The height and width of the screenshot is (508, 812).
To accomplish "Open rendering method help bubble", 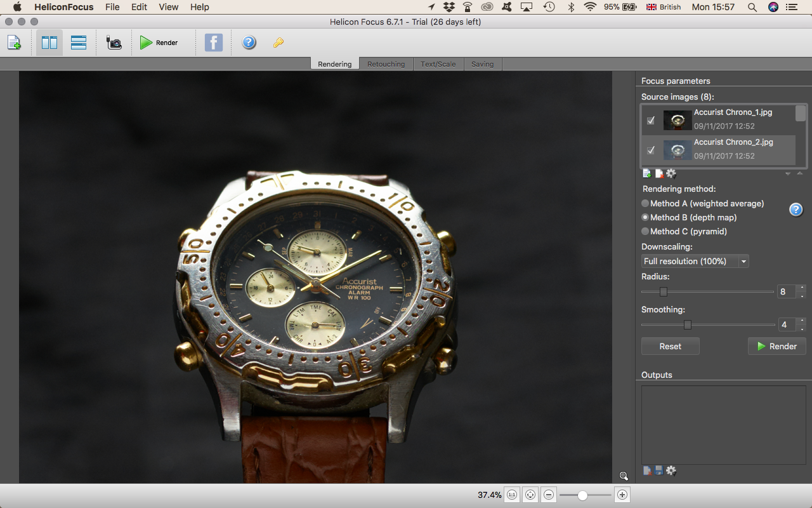I will (x=796, y=210).
